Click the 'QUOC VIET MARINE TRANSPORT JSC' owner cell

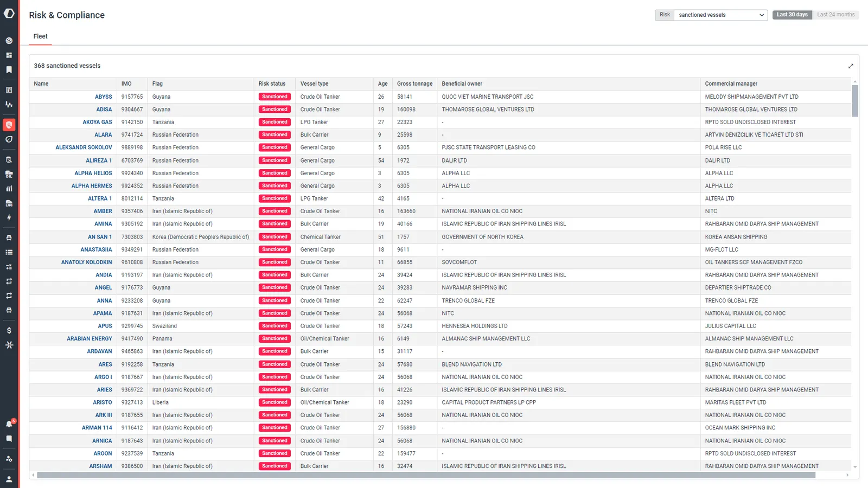488,97
